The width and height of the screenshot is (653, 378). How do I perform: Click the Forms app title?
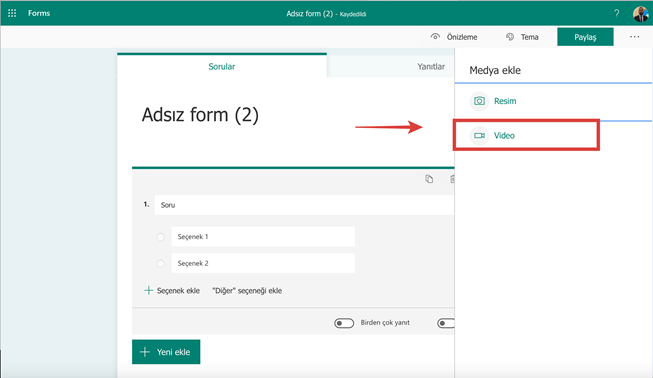[x=39, y=13]
